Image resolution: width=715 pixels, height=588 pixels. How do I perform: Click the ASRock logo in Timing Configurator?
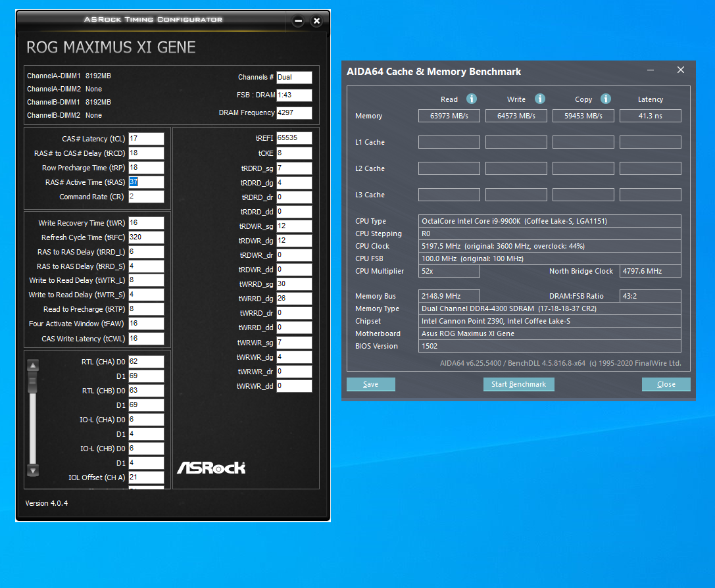pyautogui.click(x=211, y=468)
